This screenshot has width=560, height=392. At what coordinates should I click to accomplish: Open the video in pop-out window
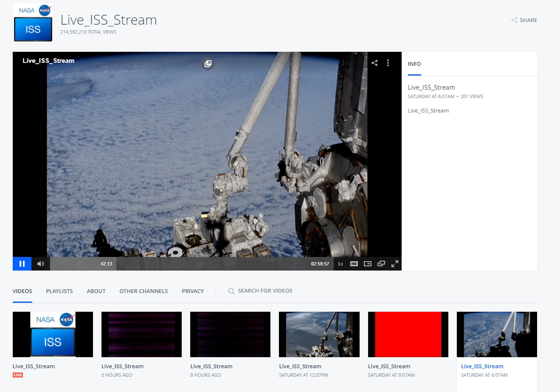click(381, 264)
